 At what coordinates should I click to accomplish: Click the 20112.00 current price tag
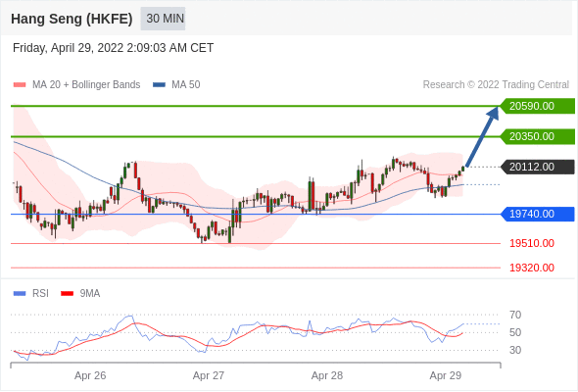[538, 167]
